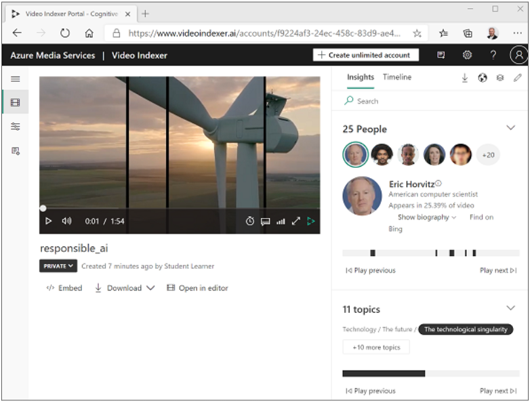Switch video to full screen
The width and height of the screenshot is (532, 405).
297,222
